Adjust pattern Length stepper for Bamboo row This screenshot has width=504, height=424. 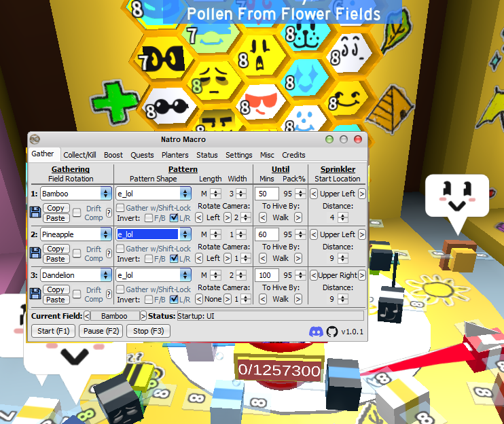tap(216, 194)
